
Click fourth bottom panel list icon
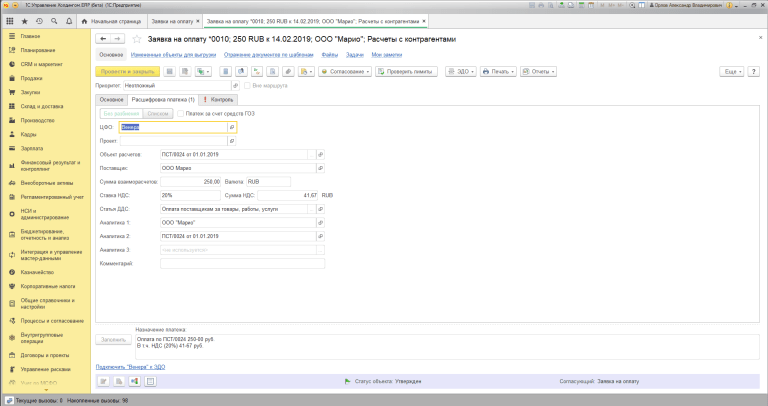coord(150,381)
